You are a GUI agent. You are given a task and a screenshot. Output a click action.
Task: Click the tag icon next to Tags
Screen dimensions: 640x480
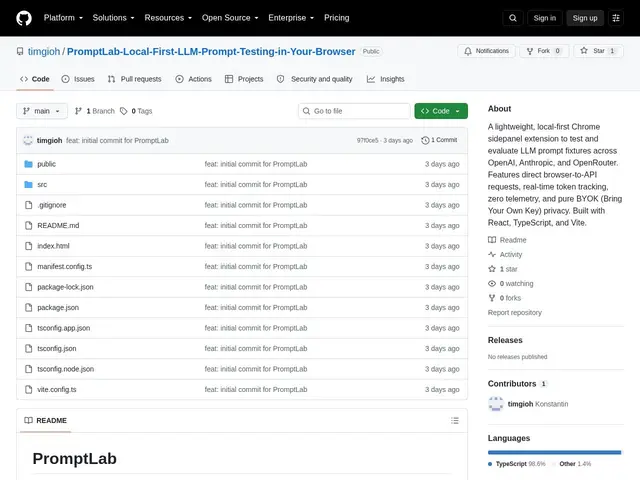tap(124, 111)
